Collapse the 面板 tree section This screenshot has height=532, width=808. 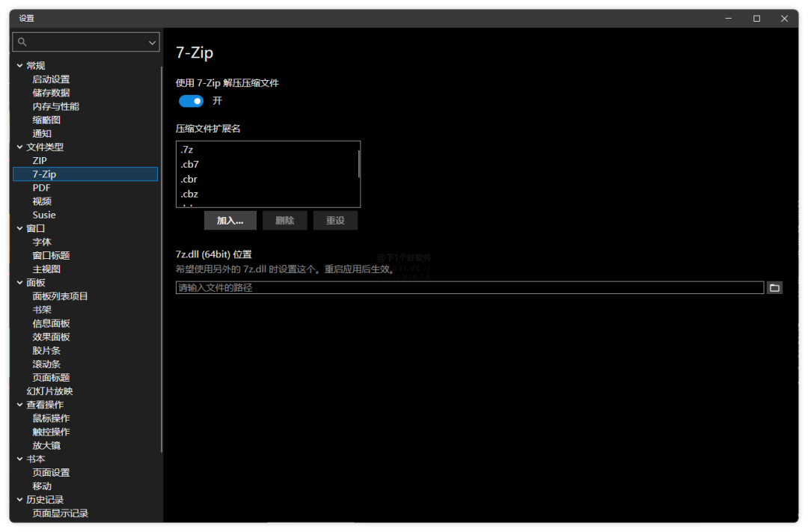19,283
